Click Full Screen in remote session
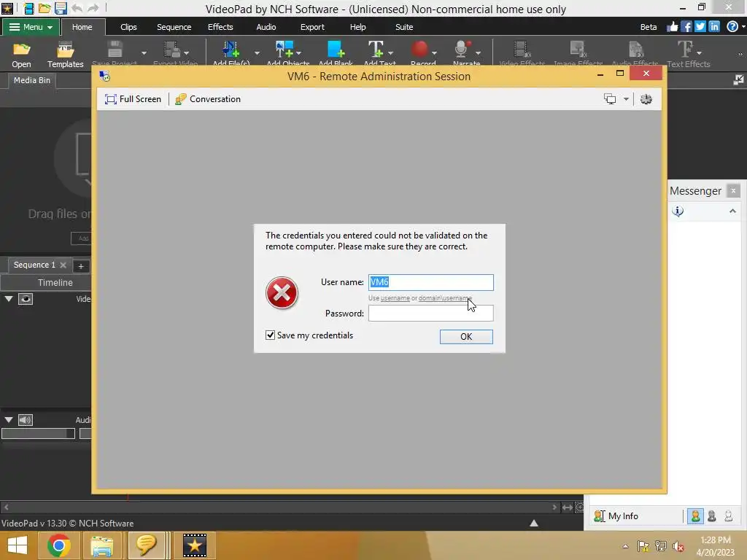 [x=133, y=99]
